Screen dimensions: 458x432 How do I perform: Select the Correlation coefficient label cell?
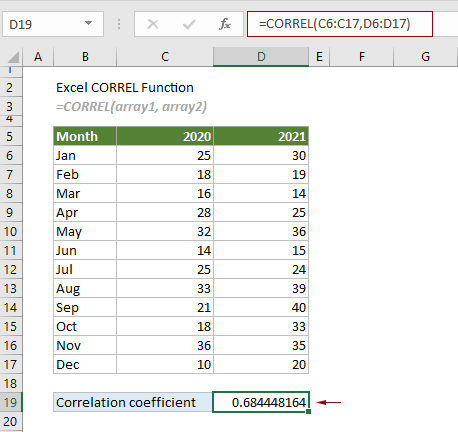(x=133, y=402)
